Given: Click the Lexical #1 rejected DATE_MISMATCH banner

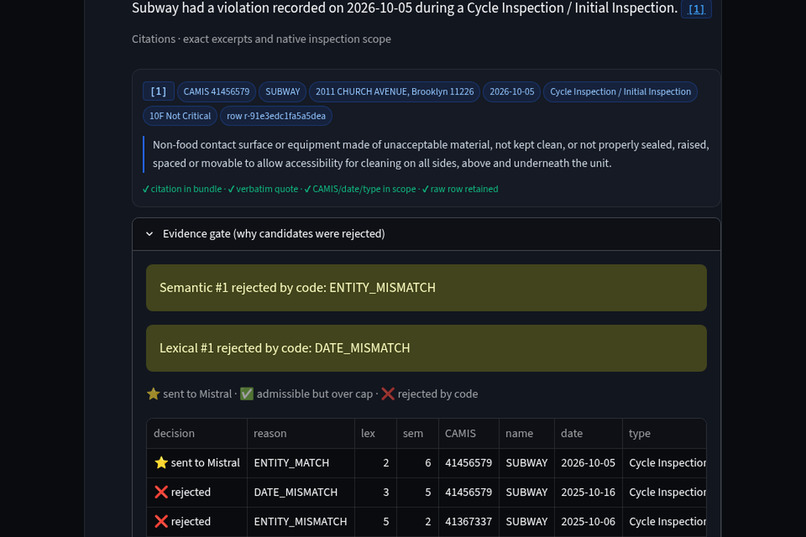Looking at the screenshot, I should (426, 348).
